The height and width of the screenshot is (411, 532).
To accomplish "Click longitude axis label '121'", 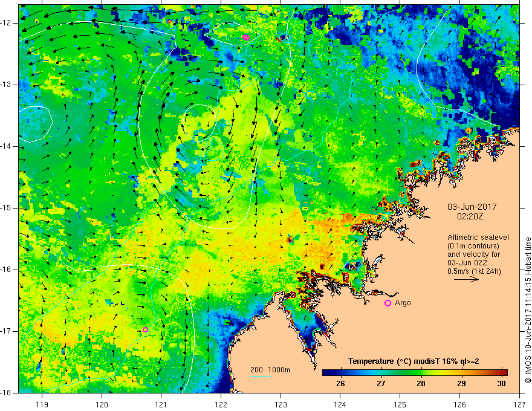I will [161, 404].
